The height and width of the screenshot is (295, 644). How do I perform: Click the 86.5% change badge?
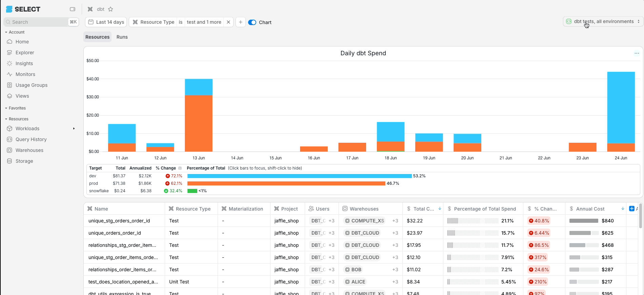(x=539, y=245)
